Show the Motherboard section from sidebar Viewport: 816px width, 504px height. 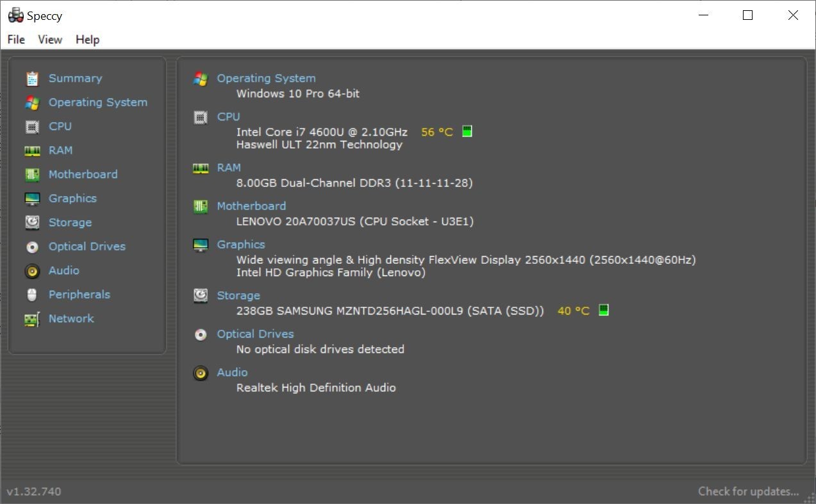point(83,175)
